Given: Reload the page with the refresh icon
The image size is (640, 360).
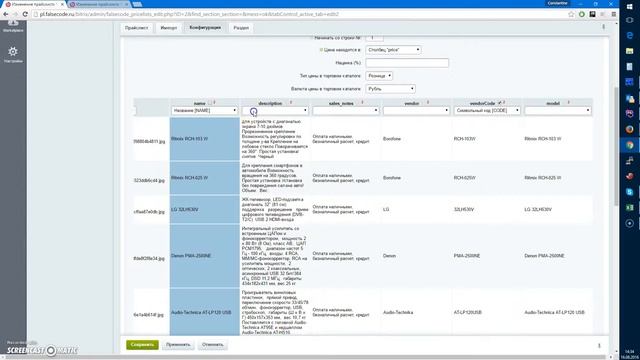Looking at the screenshot, I should 25,14.
